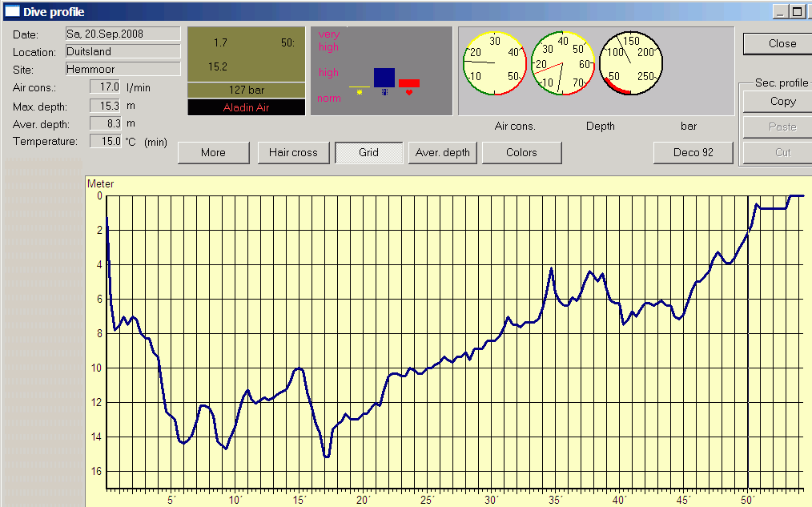Image resolution: width=812 pixels, height=507 pixels.
Task: Click the 25' time axis label
Action: [x=428, y=501]
